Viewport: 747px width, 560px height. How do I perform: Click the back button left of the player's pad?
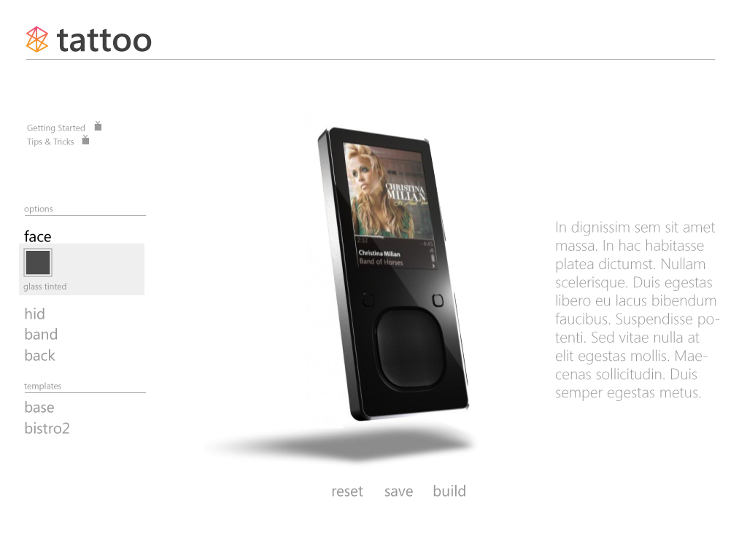pos(368,300)
